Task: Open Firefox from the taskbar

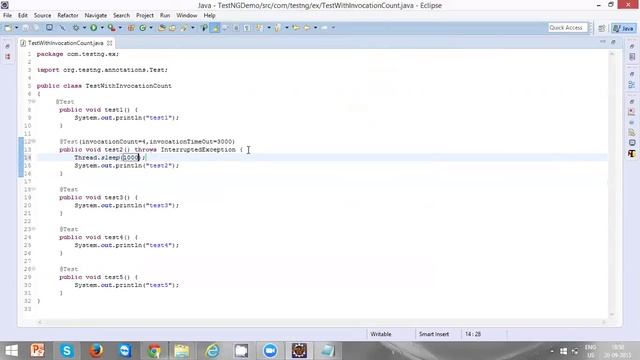Action: click(x=96, y=351)
